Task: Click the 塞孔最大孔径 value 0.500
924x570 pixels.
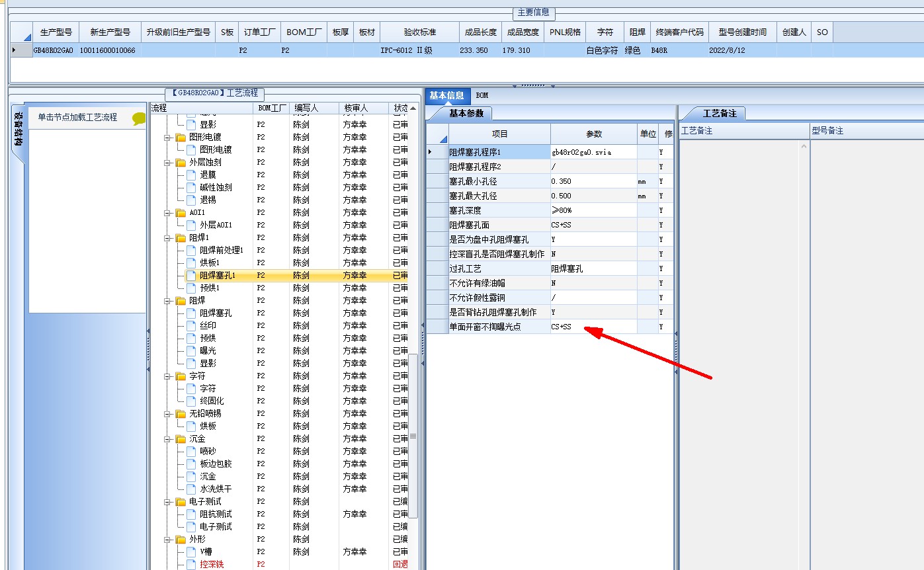Action: [x=593, y=196]
